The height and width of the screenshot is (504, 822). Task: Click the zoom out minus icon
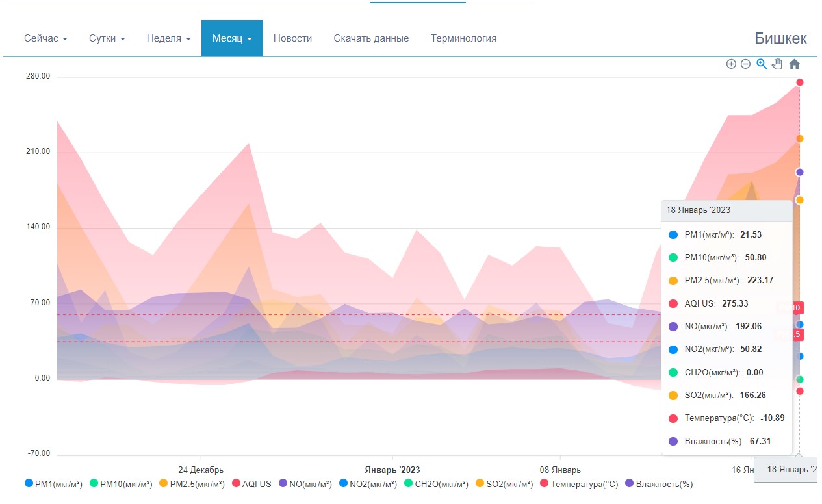point(745,64)
